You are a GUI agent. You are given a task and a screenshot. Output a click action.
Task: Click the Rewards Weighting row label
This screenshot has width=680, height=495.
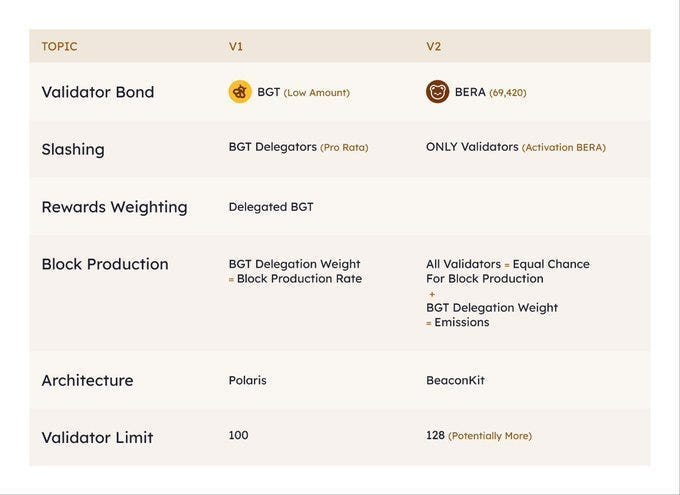(114, 207)
